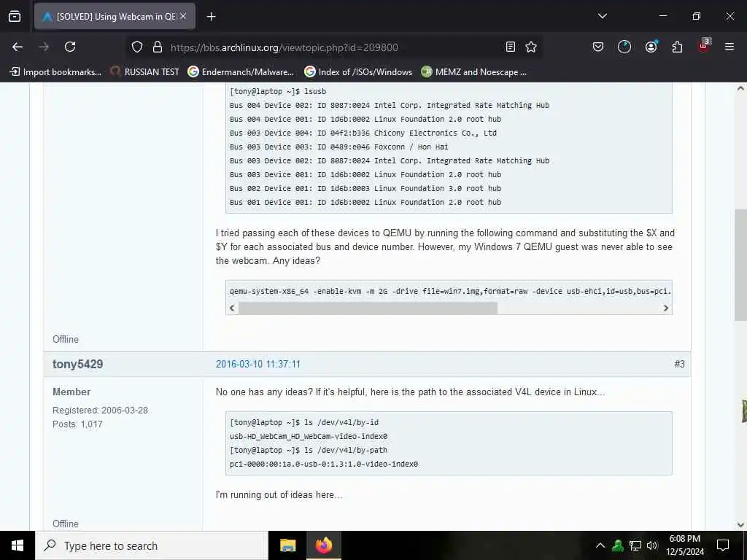Select the qemu-system-x86_64 command text
The width and height of the screenshot is (747, 560).
[450, 292]
